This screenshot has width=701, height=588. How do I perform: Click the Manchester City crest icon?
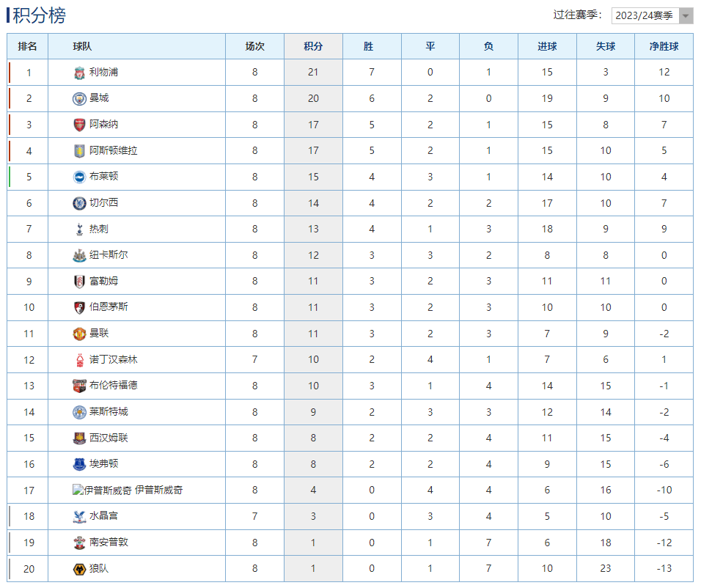coord(79,98)
